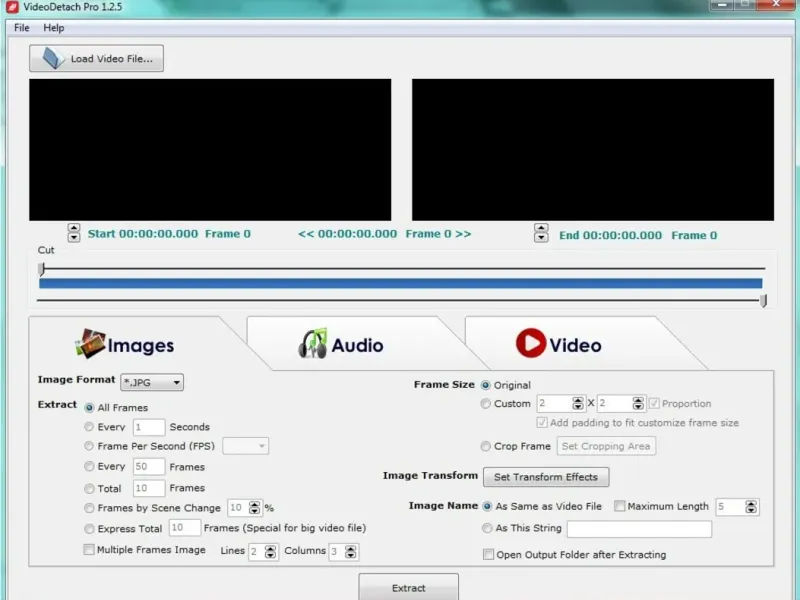
Task: Enable Open Output Folder after Extracting
Action: (x=488, y=555)
